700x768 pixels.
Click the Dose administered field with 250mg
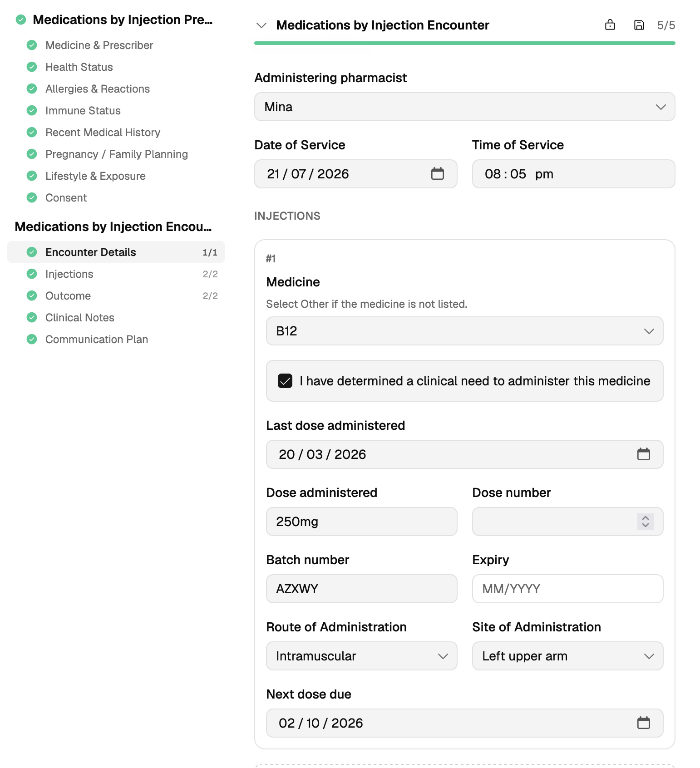(361, 522)
